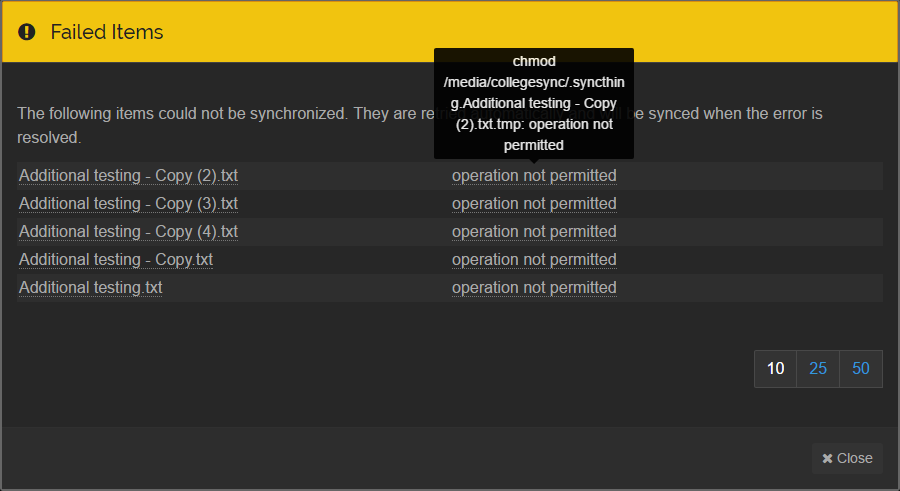Click Additional testing - Copy (4).txt entry

point(128,232)
